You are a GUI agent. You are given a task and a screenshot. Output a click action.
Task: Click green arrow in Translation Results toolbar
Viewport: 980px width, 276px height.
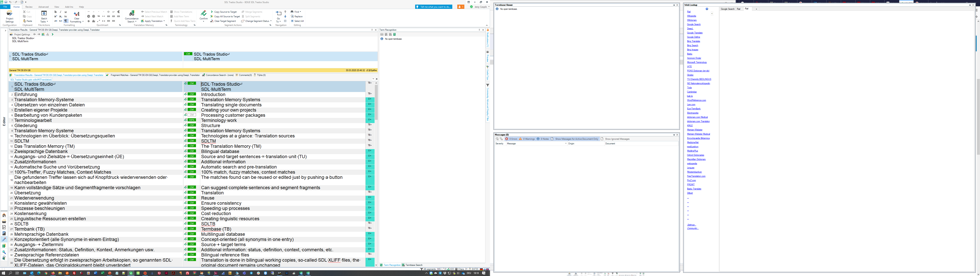point(52,34)
